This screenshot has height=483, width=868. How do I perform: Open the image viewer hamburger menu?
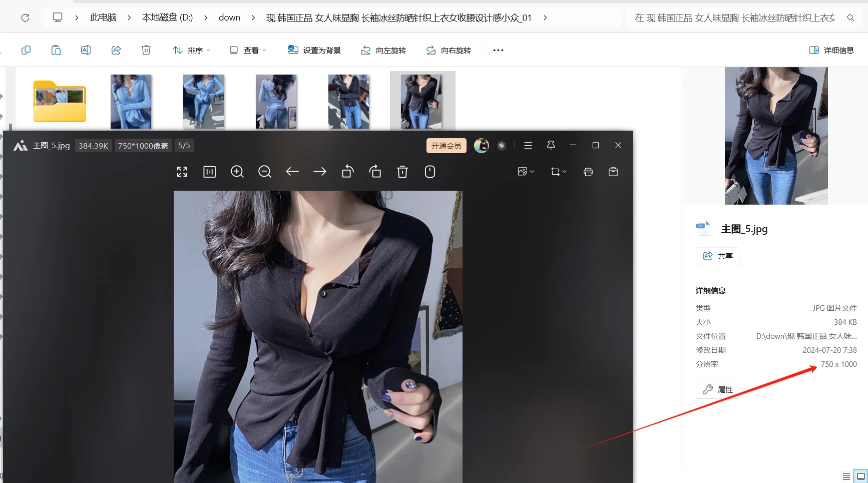(528, 145)
